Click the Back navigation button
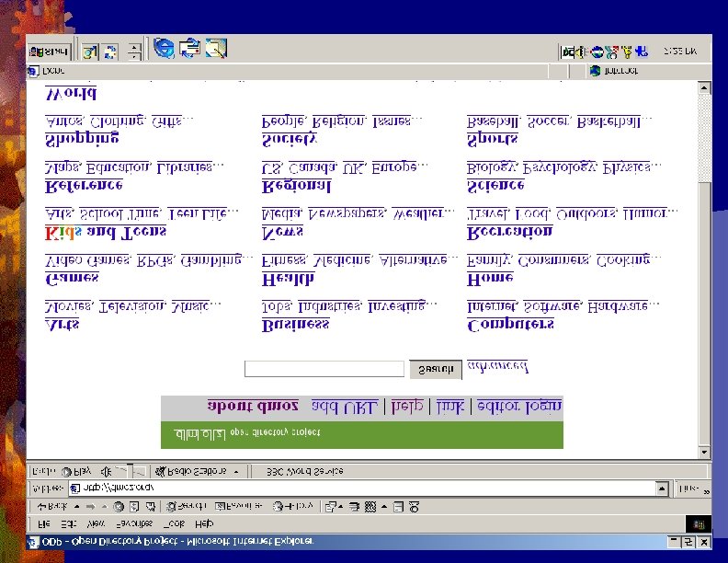Viewport: 728px width, 563px height. pyautogui.click(x=51, y=506)
